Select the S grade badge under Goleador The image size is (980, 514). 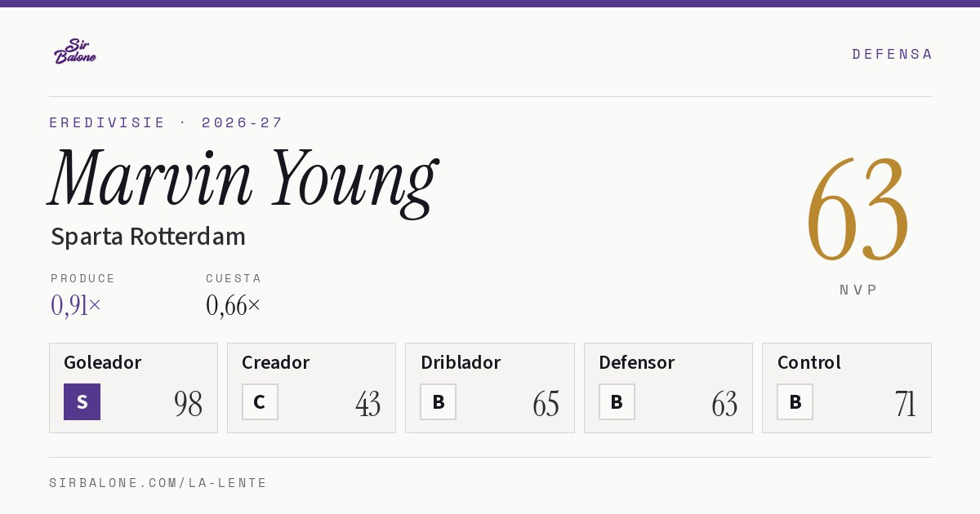pos(82,401)
